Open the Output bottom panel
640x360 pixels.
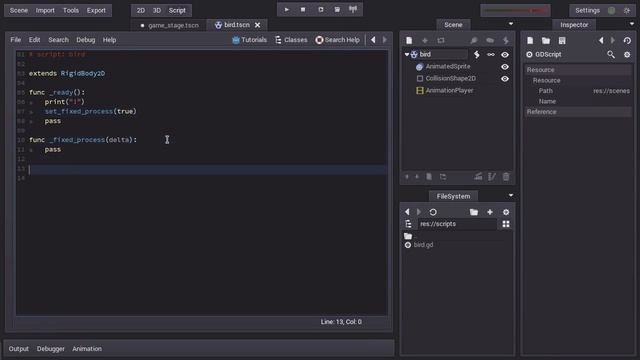click(x=19, y=349)
